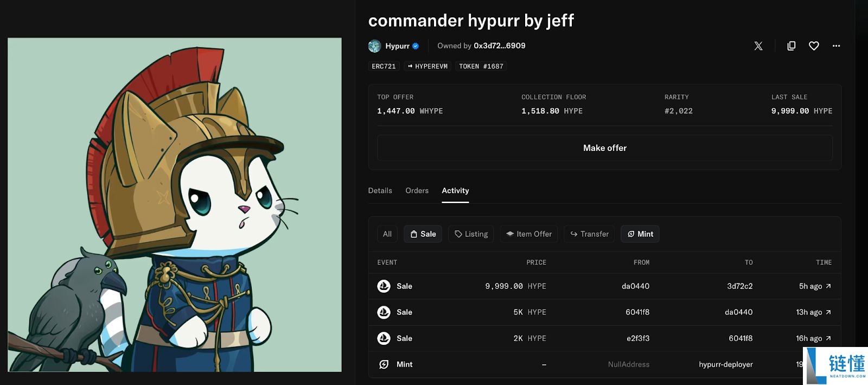
Task: Click the top offer 1,447.00 WHYPE value
Action: click(x=410, y=111)
